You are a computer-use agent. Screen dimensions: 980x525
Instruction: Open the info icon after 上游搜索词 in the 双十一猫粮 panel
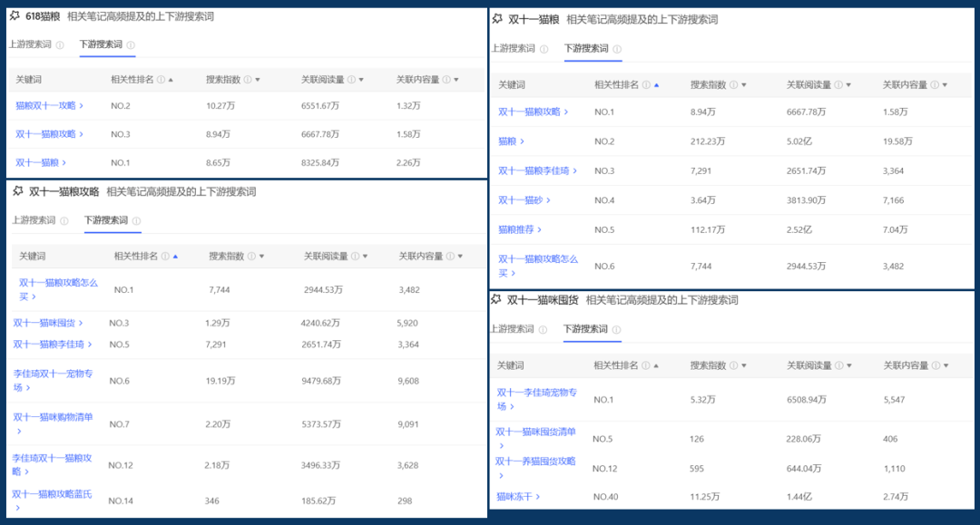544,49
